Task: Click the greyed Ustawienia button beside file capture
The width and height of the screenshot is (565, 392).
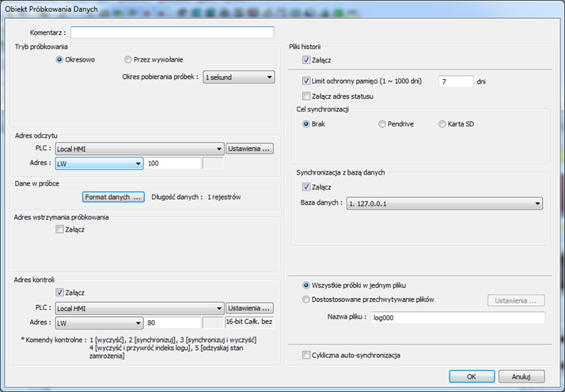Action: (x=516, y=300)
